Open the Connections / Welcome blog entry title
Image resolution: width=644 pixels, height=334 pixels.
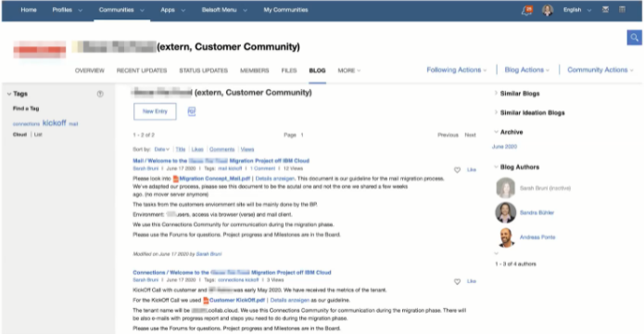click(x=232, y=272)
